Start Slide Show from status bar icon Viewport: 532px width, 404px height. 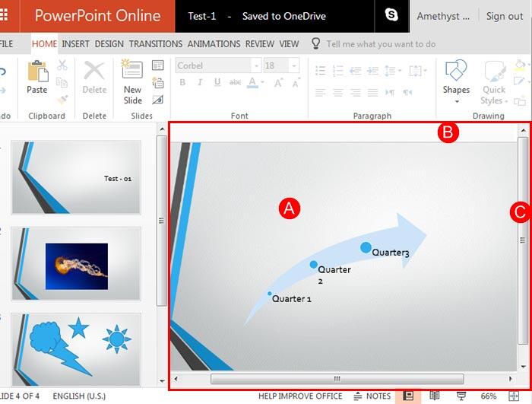click(x=461, y=396)
